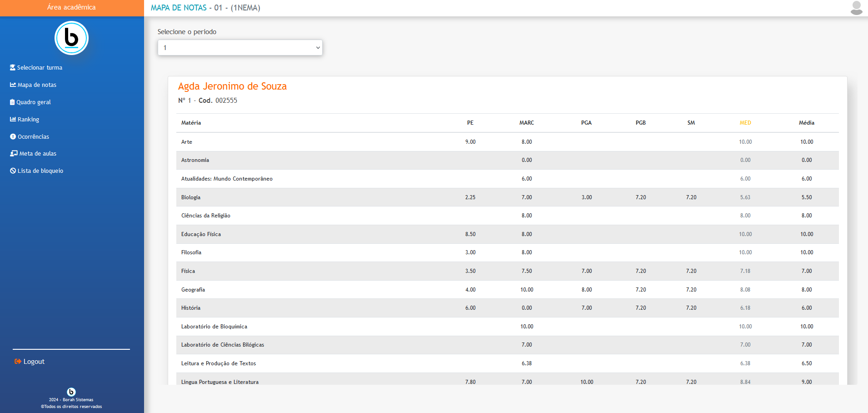Viewport: 868px width, 413px height.
Task: Click the Área acadêmica header
Action: 71,7
